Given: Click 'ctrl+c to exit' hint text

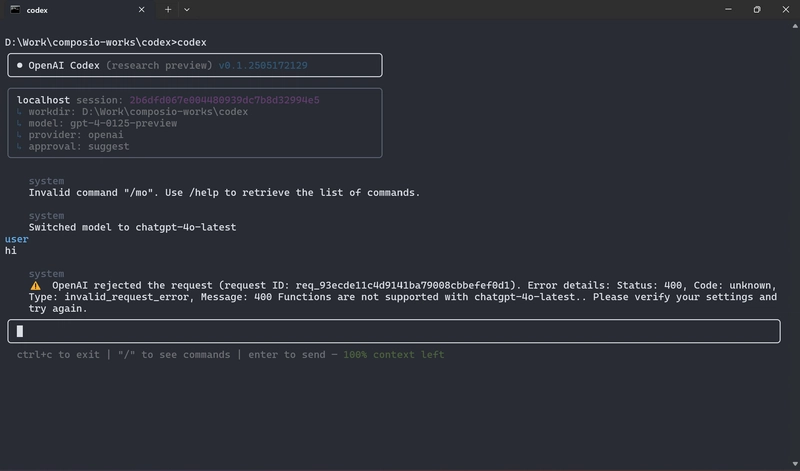Looking at the screenshot, I should click(x=58, y=355).
